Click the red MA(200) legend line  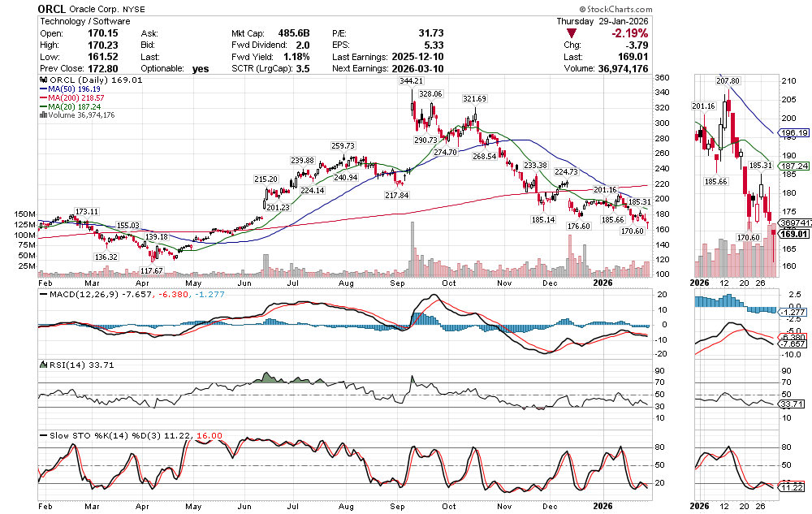pos(43,97)
